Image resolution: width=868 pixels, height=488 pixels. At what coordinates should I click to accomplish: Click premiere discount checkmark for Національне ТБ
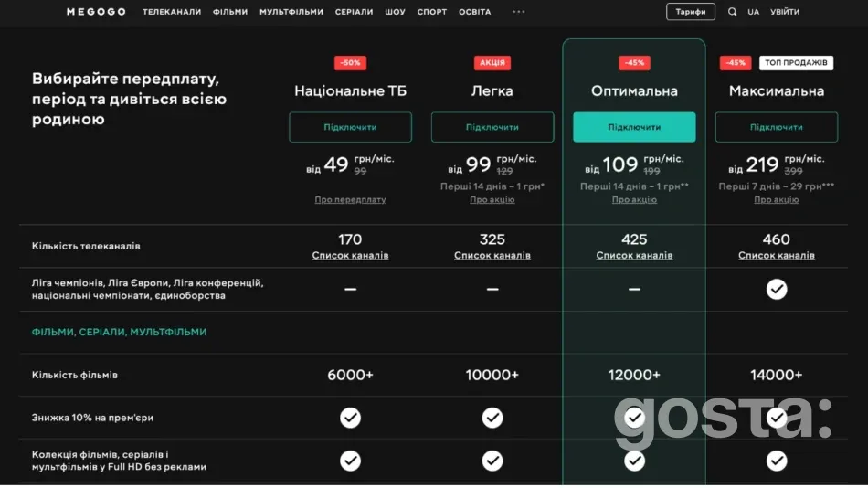pos(350,418)
